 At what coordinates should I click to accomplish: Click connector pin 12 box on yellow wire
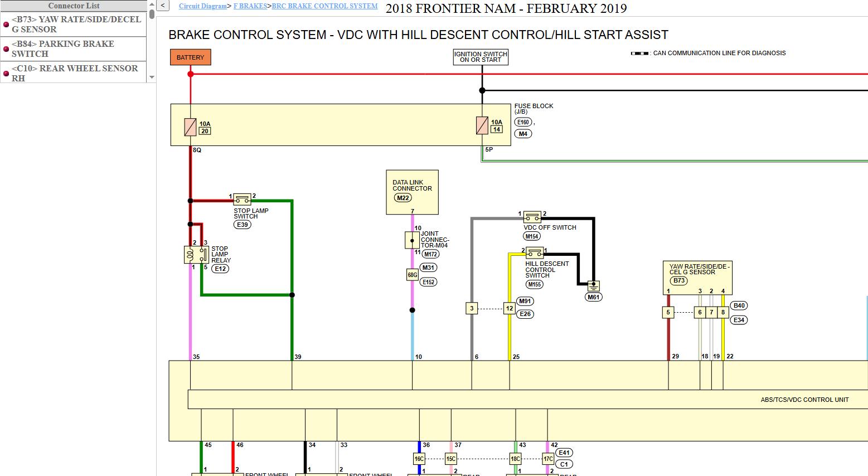509,308
